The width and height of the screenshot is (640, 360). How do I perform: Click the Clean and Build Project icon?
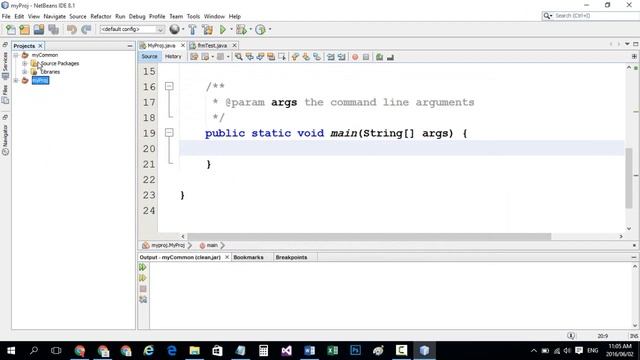(x=207, y=29)
